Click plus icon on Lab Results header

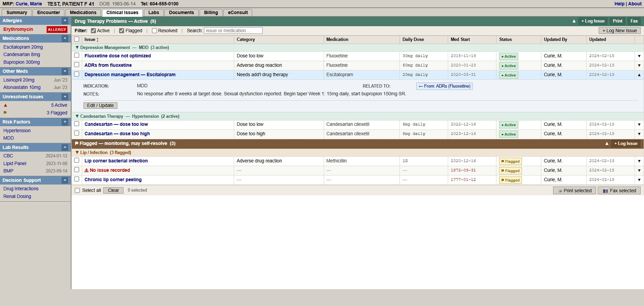pos(65,148)
